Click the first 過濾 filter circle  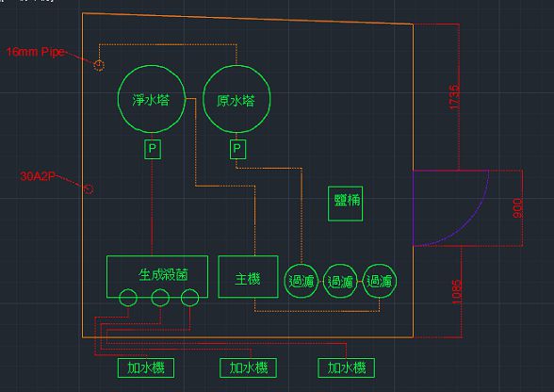point(301,281)
